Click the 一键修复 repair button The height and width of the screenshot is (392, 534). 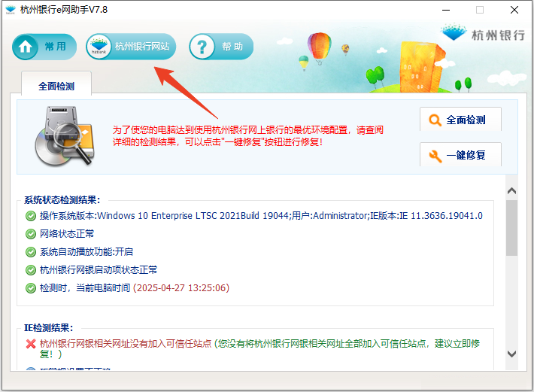pyautogui.click(x=460, y=155)
